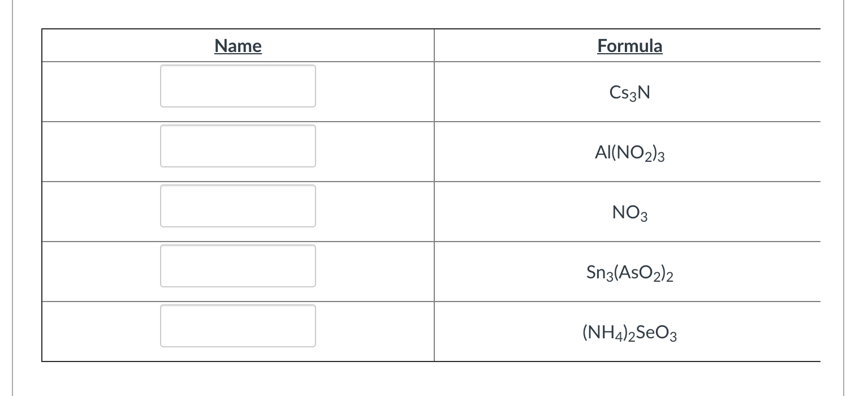Click the name input field for (NH4)2SeO3
The image size is (868, 396).
pyautogui.click(x=237, y=326)
